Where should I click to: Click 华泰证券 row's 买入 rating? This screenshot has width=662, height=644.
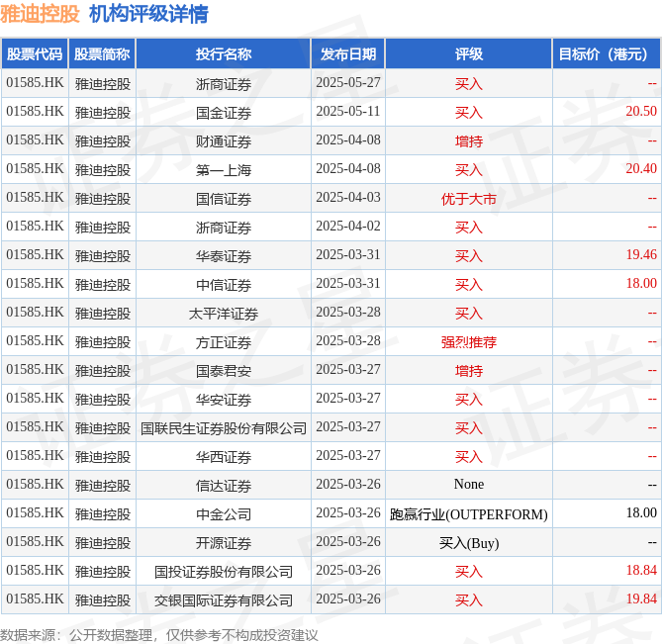click(x=469, y=256)
